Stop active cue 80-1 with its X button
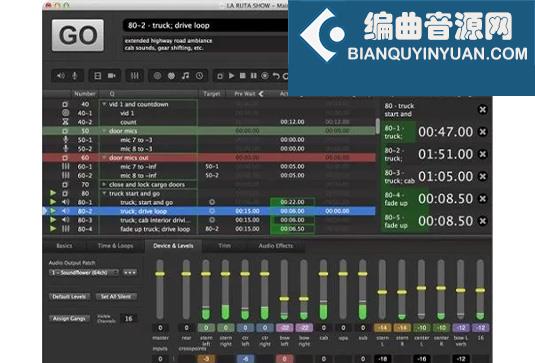The height and width of the screenshot is (363, 535). (x=482, y=132)
